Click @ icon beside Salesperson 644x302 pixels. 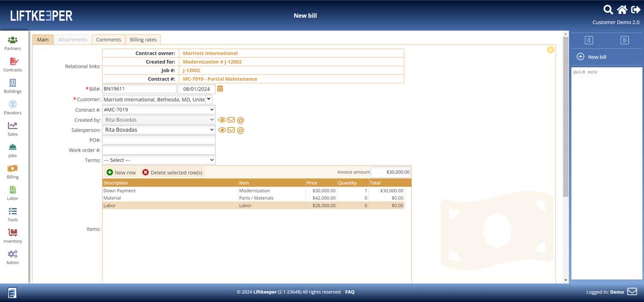pyautogui.click(x=240, y=130)
